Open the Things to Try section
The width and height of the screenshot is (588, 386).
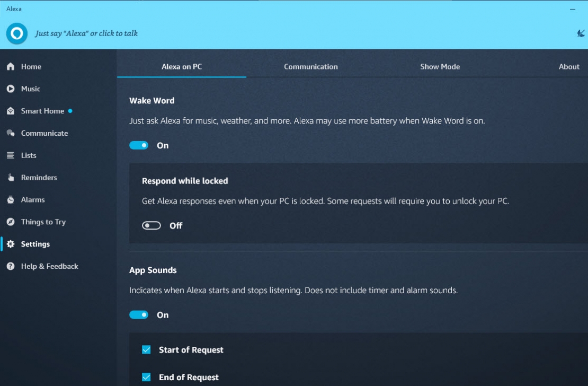coord(9,222)
